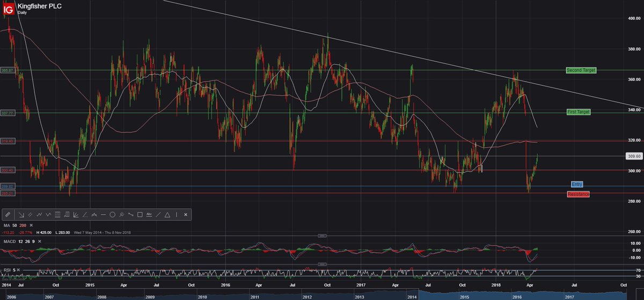
Task: Click the 309.60 current price tag
Action: [x=634, y=156]
